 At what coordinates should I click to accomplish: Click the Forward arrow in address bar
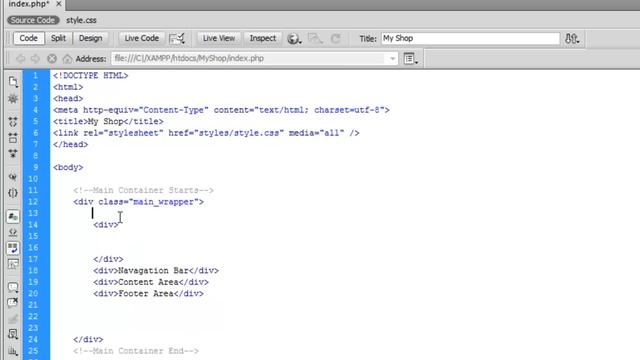(36, 59)
